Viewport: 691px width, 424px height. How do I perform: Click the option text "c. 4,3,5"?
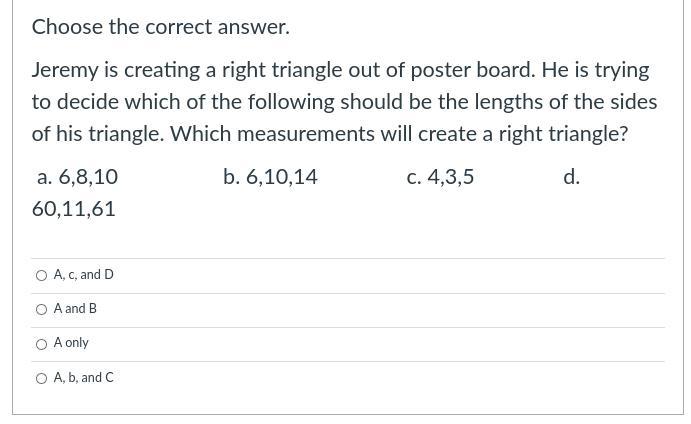(x=440, y=177)
